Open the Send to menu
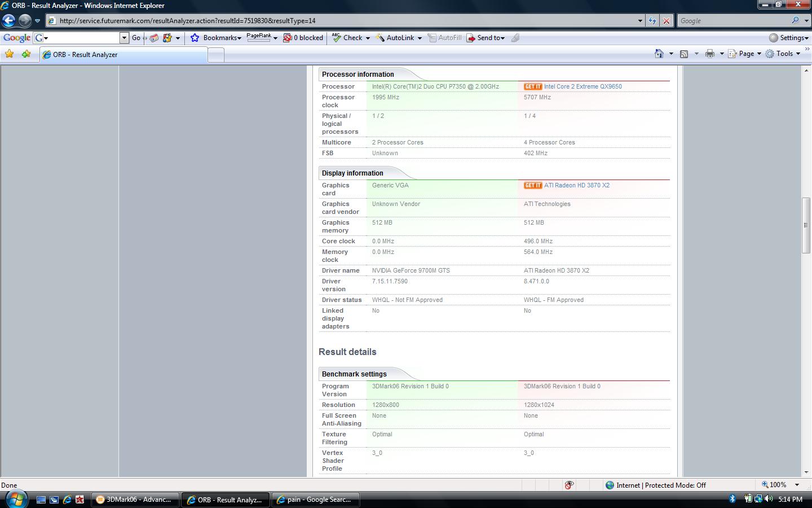 pyautogui.click(x=486, y=38)
